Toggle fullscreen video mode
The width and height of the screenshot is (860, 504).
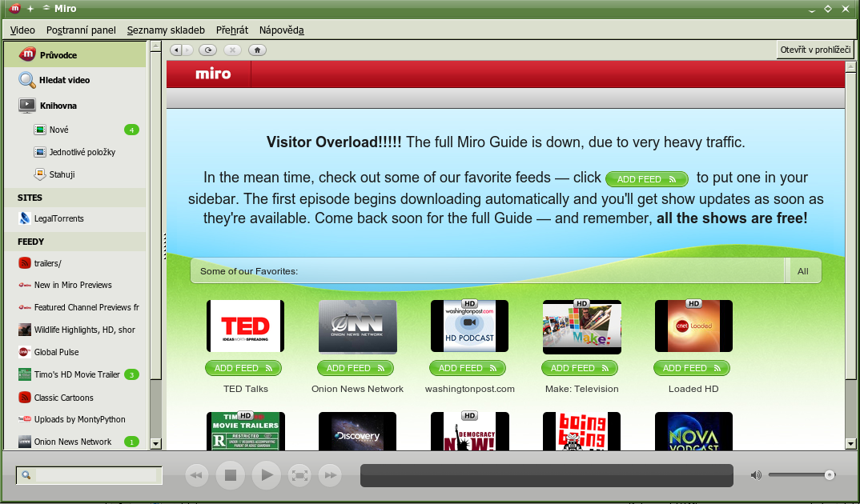click(x=299, y=475)
